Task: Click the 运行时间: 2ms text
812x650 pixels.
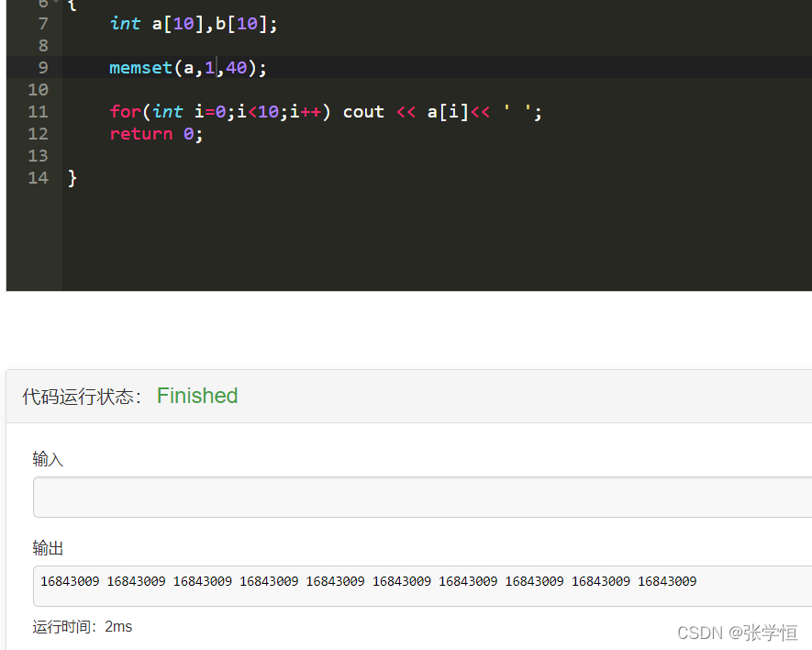Action: (x=82, y=627)
